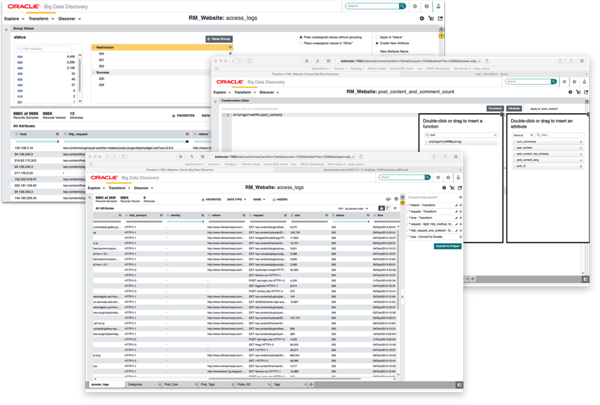Select 'Pass unassigned values without grouping' radio

[301, 37]
